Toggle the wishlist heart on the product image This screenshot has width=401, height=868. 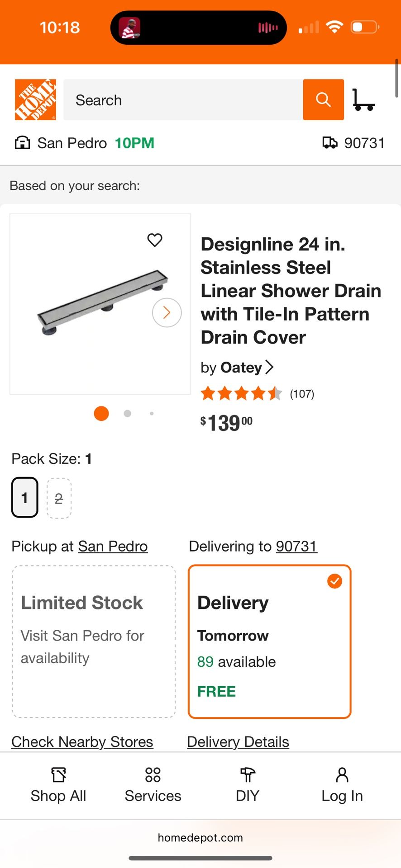click(155, 241)
